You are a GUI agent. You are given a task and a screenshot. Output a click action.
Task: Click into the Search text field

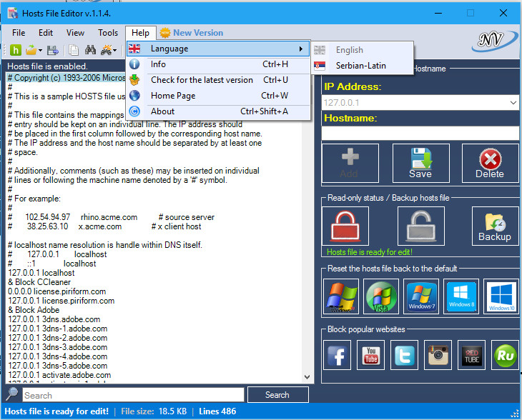tap(133, 395)
